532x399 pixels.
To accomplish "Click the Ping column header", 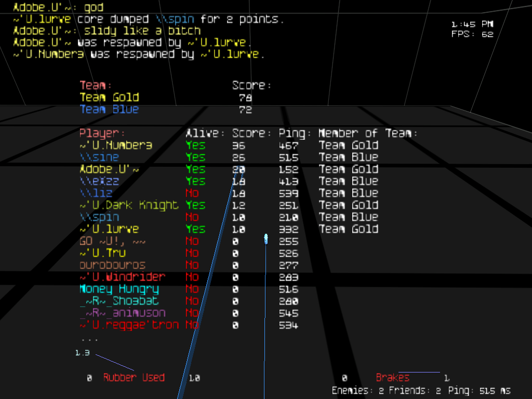I will pyautogui.click(x=295, y=134).
